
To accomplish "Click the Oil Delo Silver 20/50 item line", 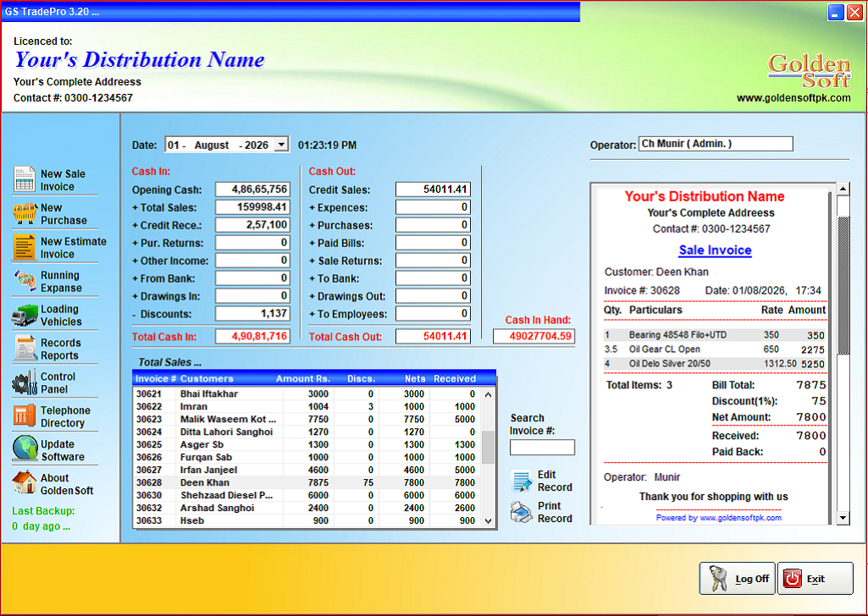I will coord(715,364).
